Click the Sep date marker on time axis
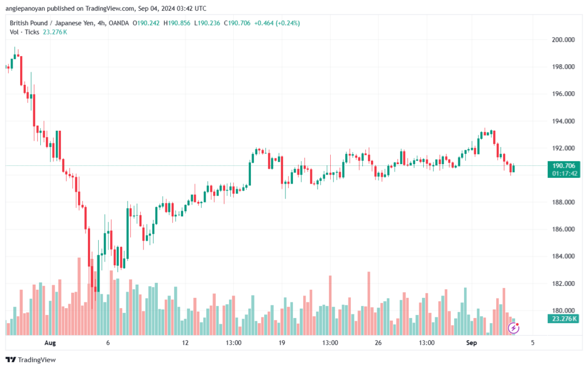 click(x=471, y=343)
